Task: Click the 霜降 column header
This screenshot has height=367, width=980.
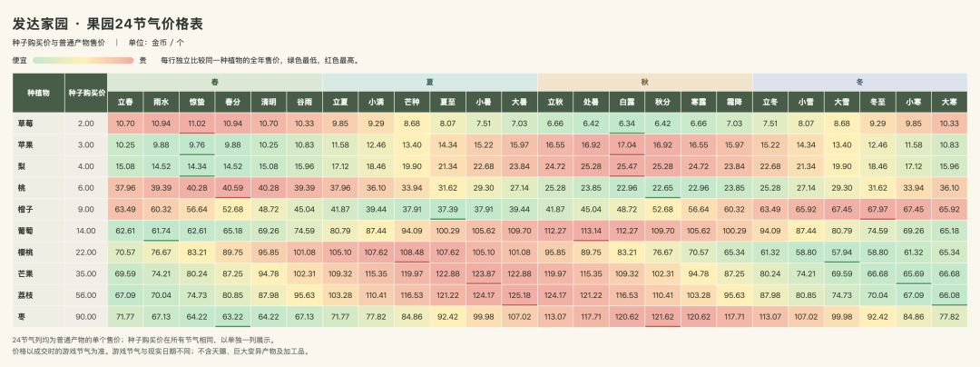Action: tap(734, 102)
